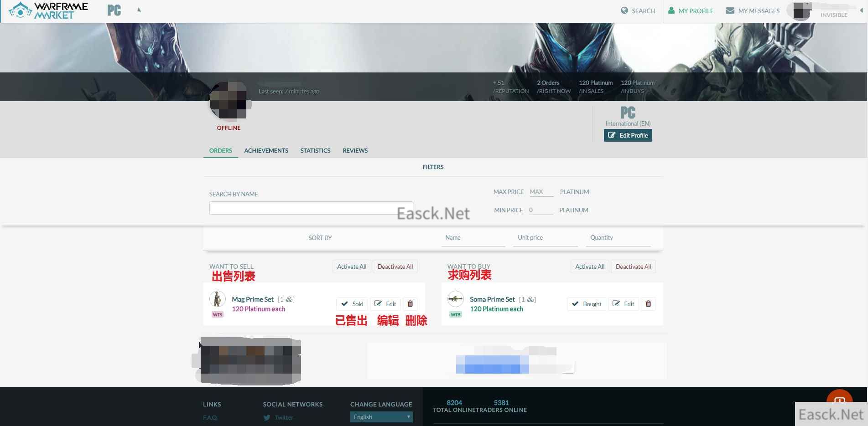Open the Mag Prime Set item link
Image resolution: width=868 pixels, height=426 pixels.
click(x=253, y=299)
